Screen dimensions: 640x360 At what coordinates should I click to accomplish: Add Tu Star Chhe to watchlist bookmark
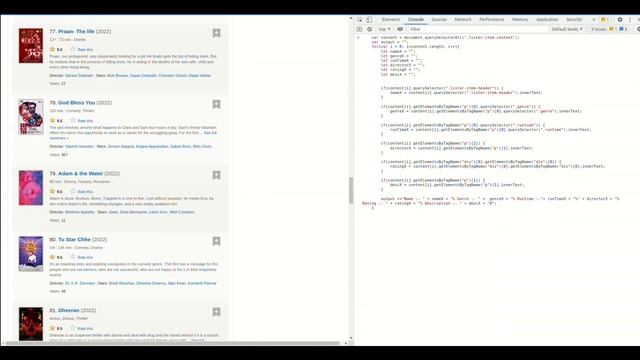pyautogui.click(x=216, y=241)
